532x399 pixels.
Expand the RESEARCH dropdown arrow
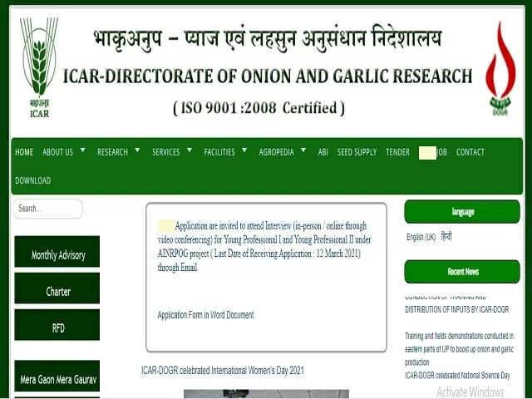pos(137,150)
